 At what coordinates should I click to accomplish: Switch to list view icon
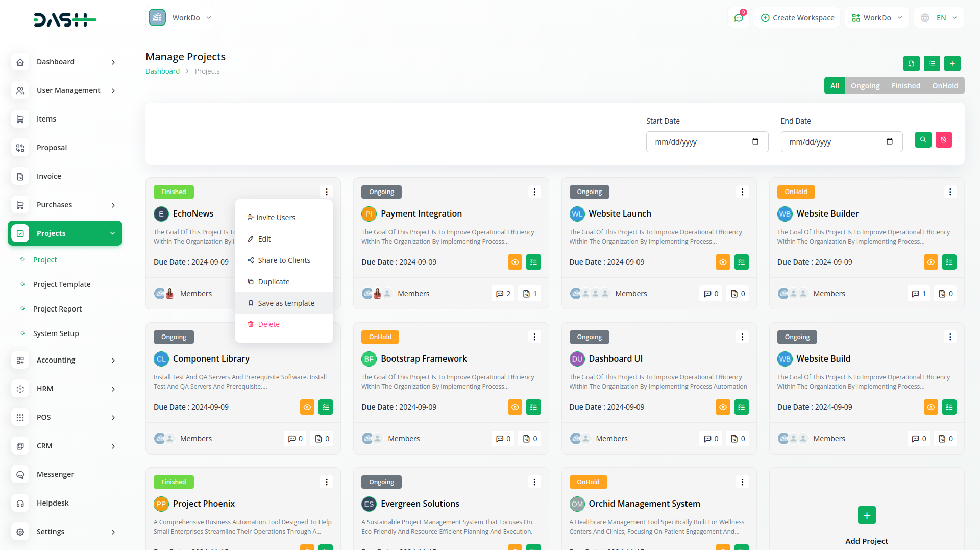click(932, 64)
